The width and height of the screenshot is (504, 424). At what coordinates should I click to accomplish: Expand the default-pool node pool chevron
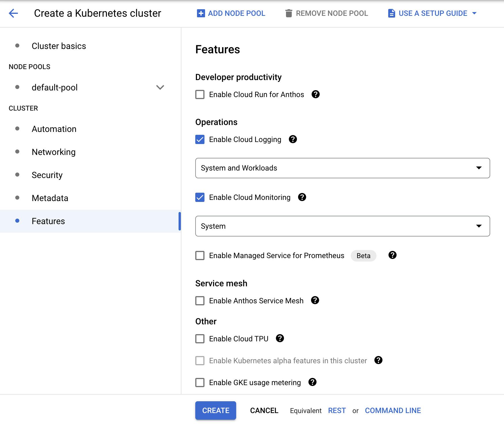[x=160, y=87]
